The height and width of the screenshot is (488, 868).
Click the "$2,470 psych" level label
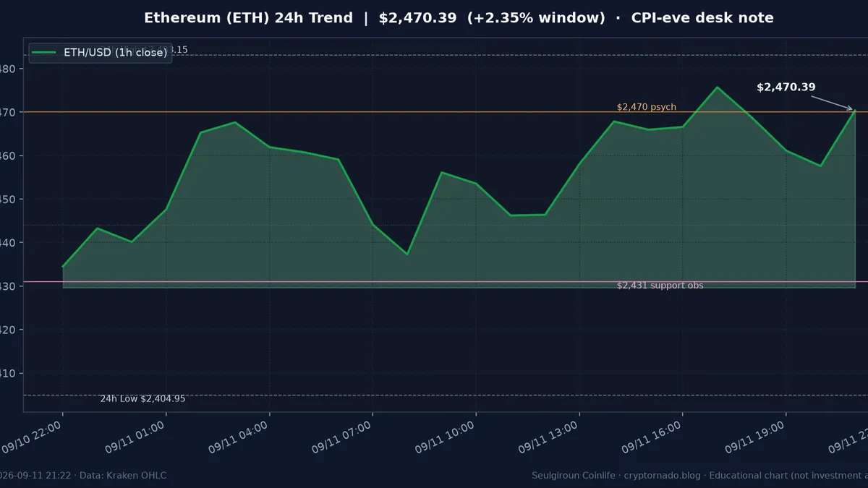pos(647,107)
